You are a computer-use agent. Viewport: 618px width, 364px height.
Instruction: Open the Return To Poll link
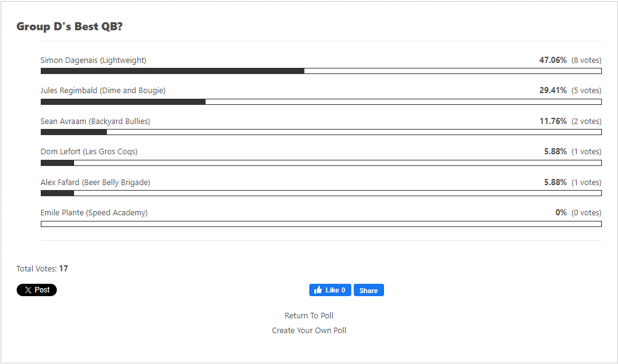[309, 315]
